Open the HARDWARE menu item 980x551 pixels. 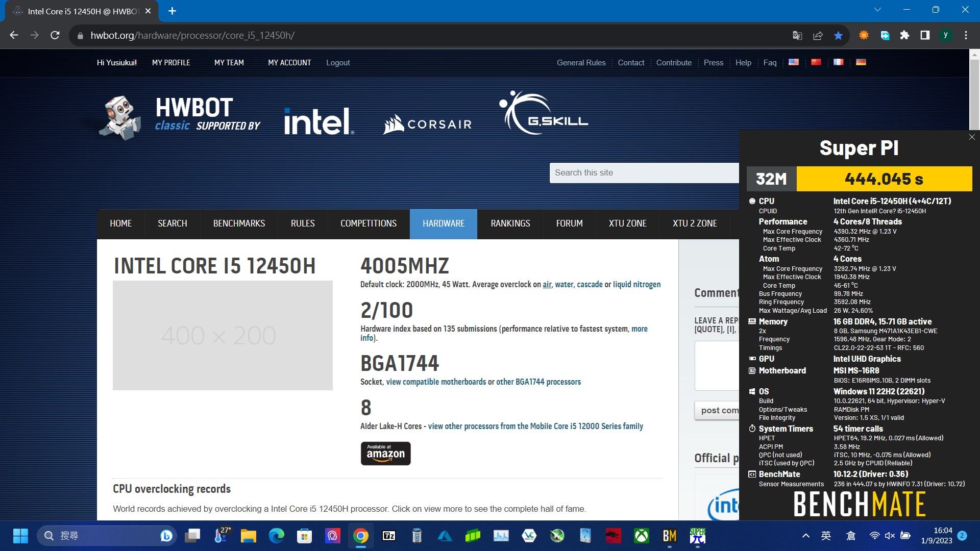(x=444, y=223)
